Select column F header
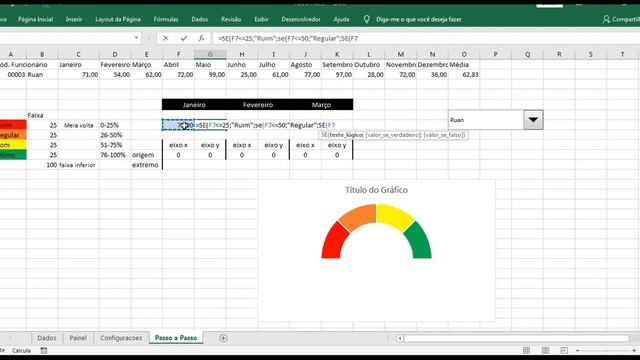 tap(178, 54)
